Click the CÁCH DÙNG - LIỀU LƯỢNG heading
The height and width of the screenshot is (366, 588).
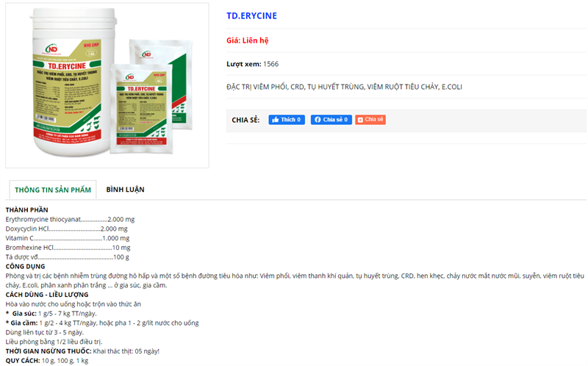[x=47, y=295]
